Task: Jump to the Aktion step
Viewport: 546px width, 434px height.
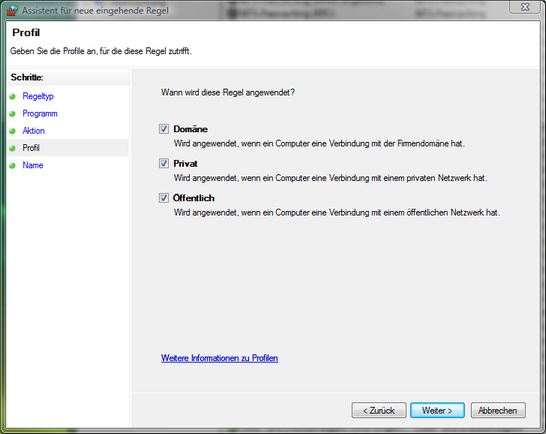Action: [x=33, y=131]
